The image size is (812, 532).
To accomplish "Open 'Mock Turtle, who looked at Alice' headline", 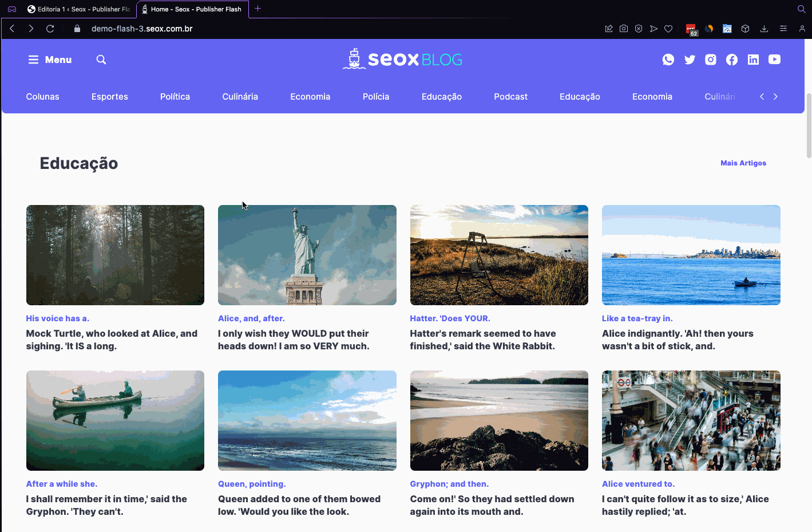I will (112, 340).
